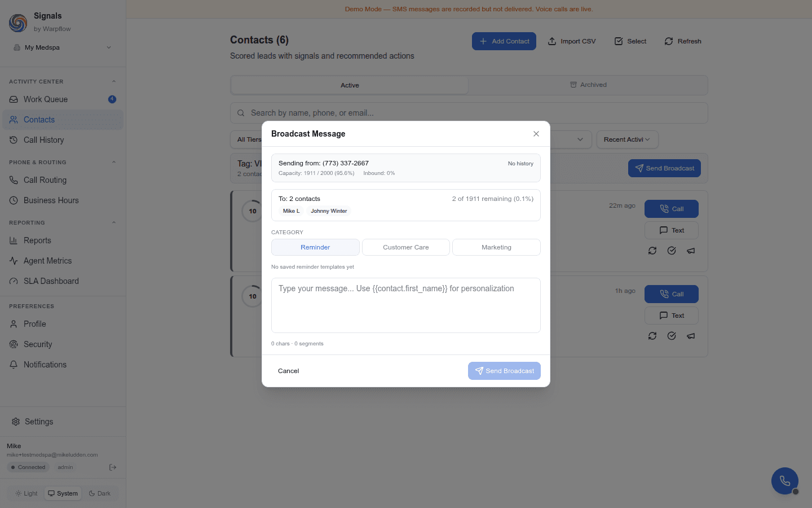Choose the Customer Care category
This screenshot has height=508, width=812.
[405, 247]
